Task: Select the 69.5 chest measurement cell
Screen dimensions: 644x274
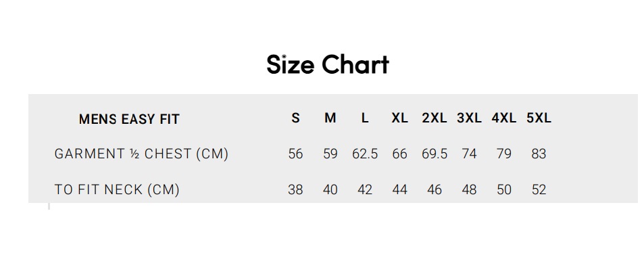Action: pyautogui.click(x=435, y=154)
